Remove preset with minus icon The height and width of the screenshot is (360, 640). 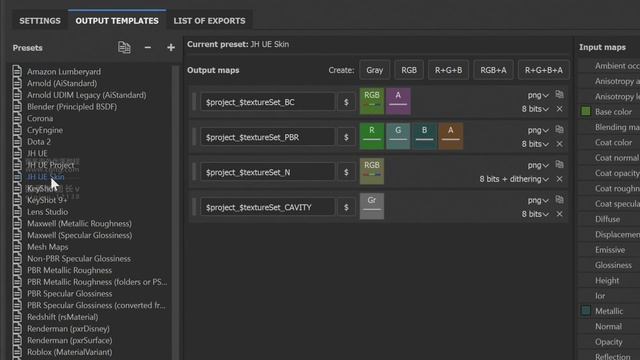pos(148,48)
